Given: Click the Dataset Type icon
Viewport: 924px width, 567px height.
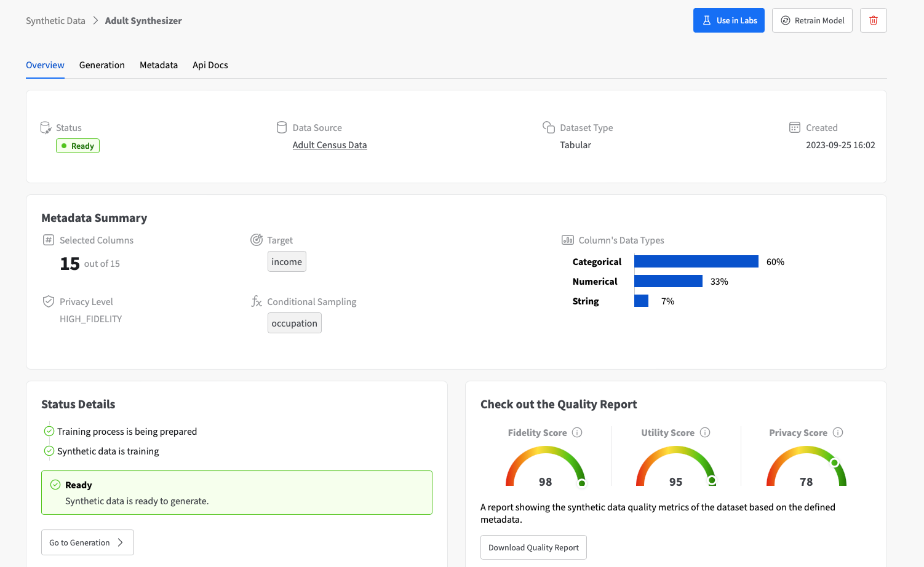Looking at the screenshot, I should coord(549,127).
